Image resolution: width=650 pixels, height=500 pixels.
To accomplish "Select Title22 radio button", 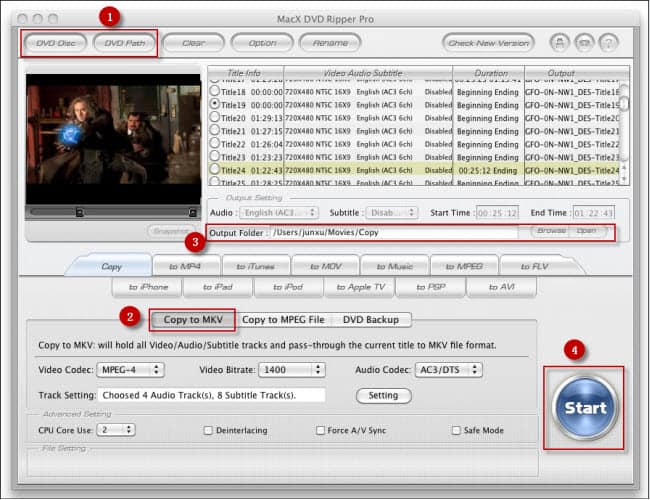I will click(x=215, y=143).
